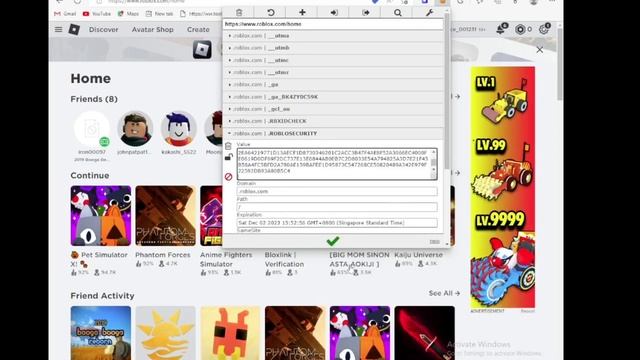The image size is (640, 360).
Task: Open the red knife game thumbnail
Action: click(x=424, y=333)
